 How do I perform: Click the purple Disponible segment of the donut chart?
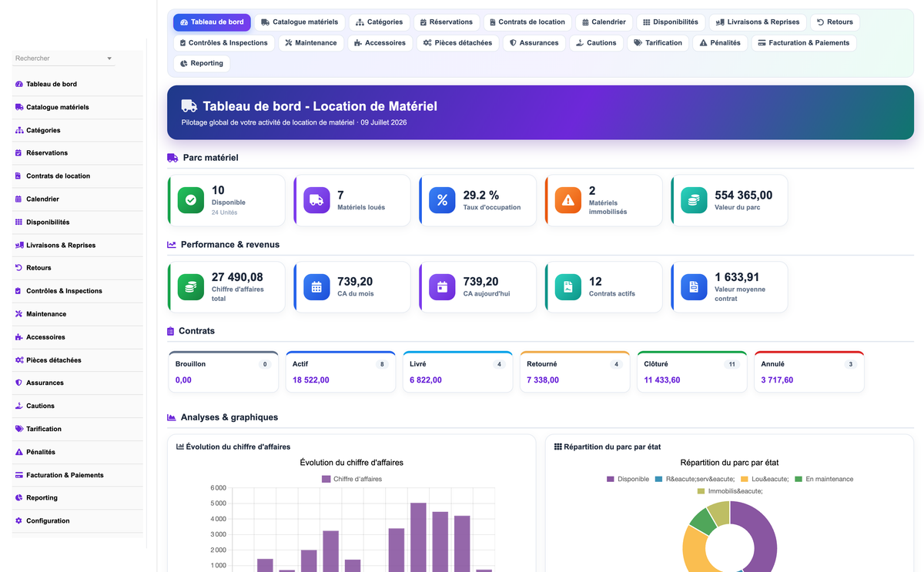click(x=763, y=535)
